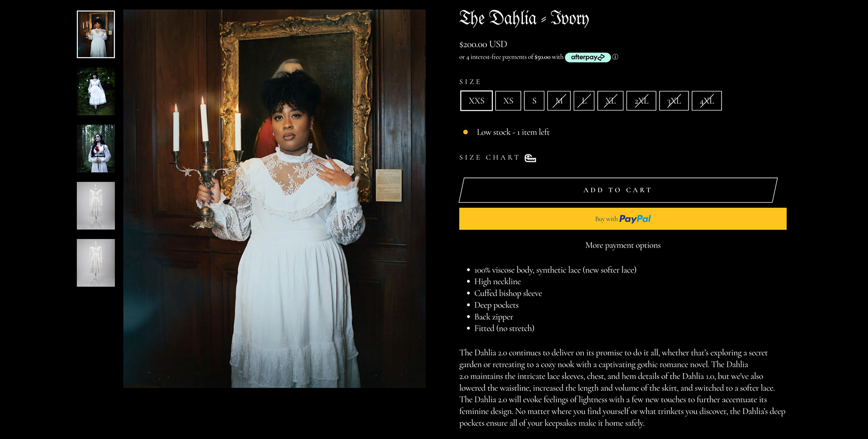View the forest red rose thumbnail

[96, 148]
